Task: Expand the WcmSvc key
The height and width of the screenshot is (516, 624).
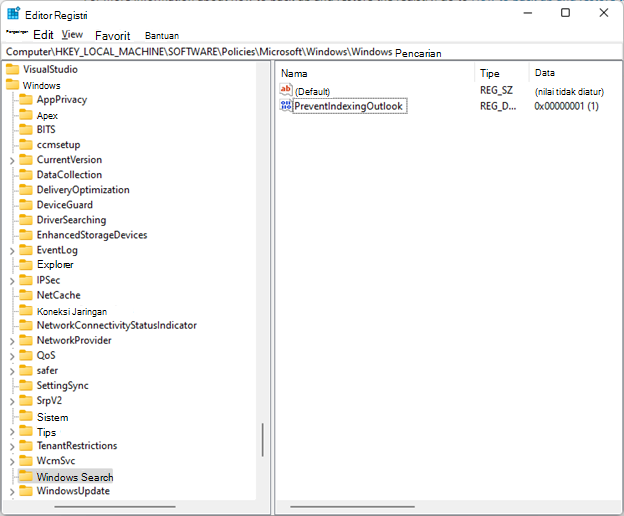Action: tap(12, 462)
